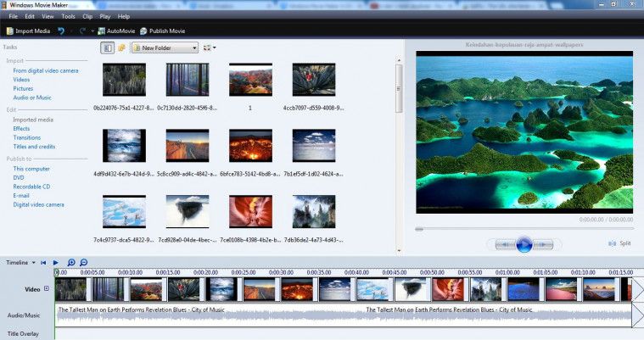Open the View menu
The height and width of the screenshot is (340, 644).
(48, 16)
